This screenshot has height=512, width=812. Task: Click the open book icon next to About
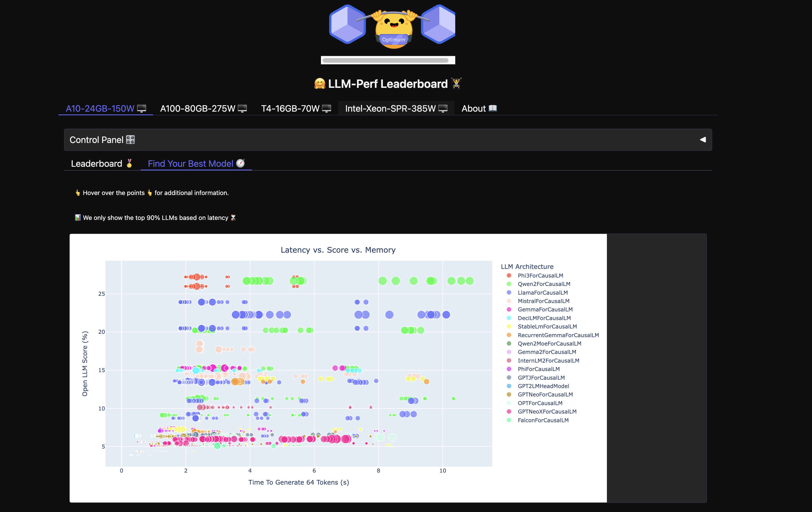click(x=493, y=108)
